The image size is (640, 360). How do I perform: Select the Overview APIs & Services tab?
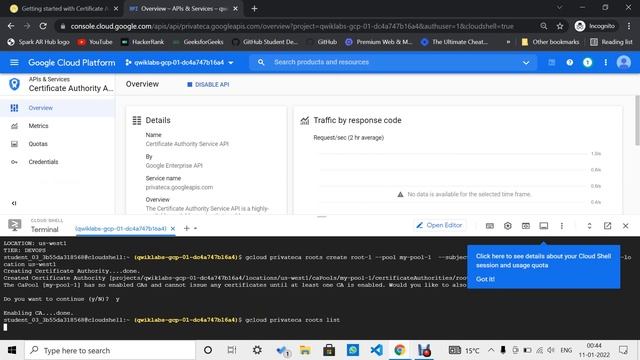[x=183, y=8]
